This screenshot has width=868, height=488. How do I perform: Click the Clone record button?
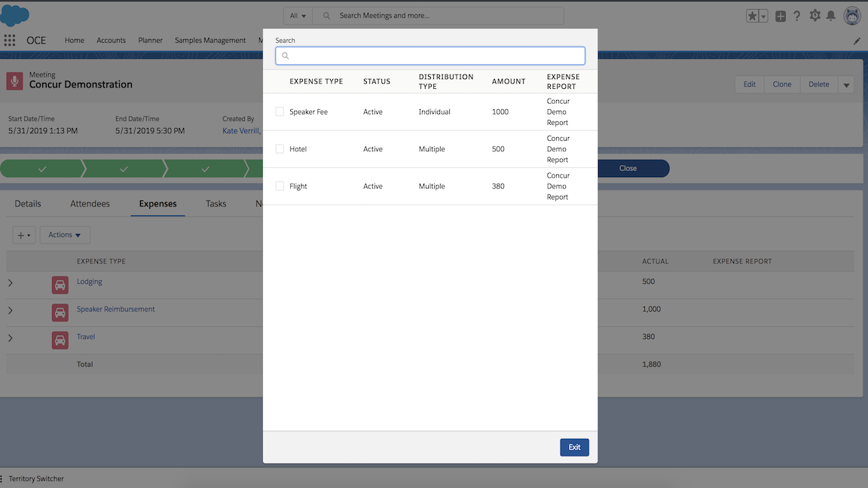(781, 84)
